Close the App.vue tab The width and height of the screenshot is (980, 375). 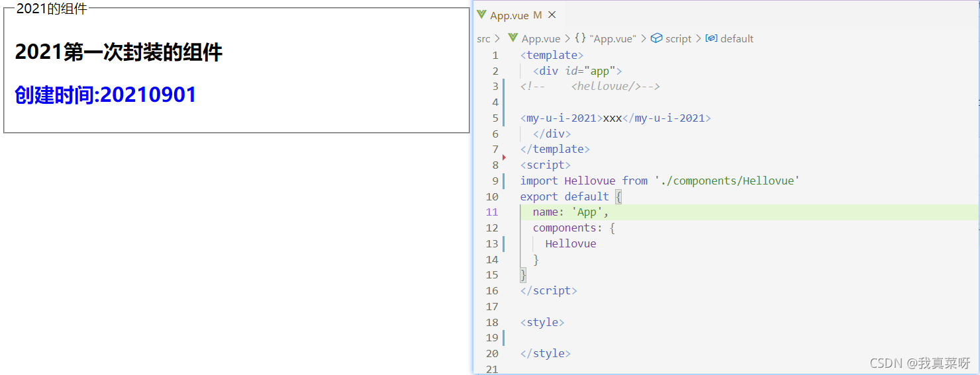(x=552, y=15)
